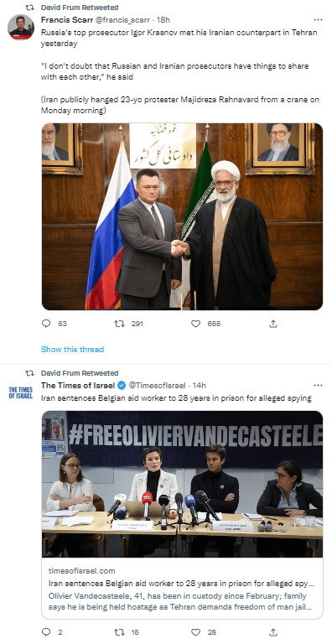View the Russian-Iranian prosecutors handshake photo
Viewport: 332px width, 644px height.
[x=182, y=216]
